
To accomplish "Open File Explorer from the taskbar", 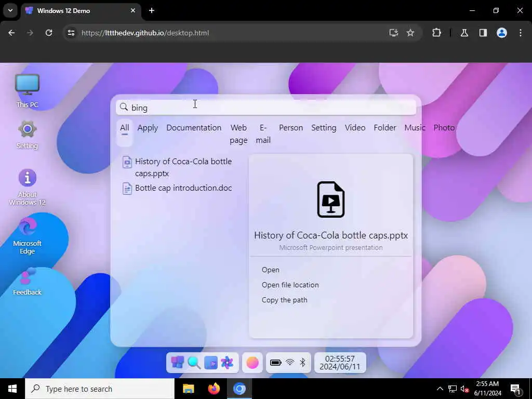I will tap(188, 389).
